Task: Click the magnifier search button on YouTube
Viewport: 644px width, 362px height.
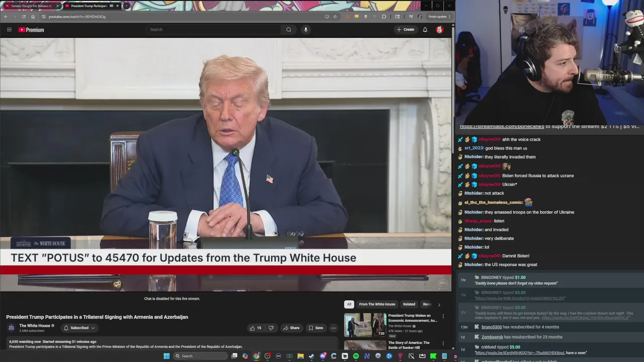Action: point(289,30)
